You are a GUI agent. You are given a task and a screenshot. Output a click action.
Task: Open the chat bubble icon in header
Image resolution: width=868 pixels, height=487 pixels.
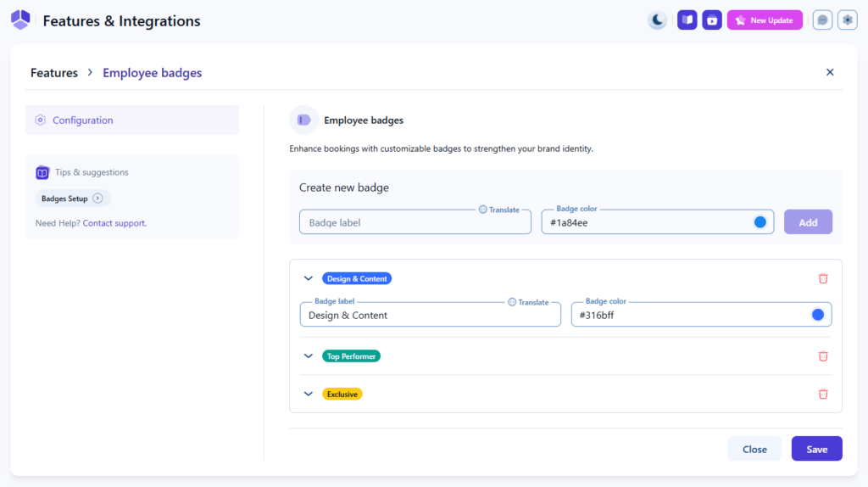click(822, 20)
